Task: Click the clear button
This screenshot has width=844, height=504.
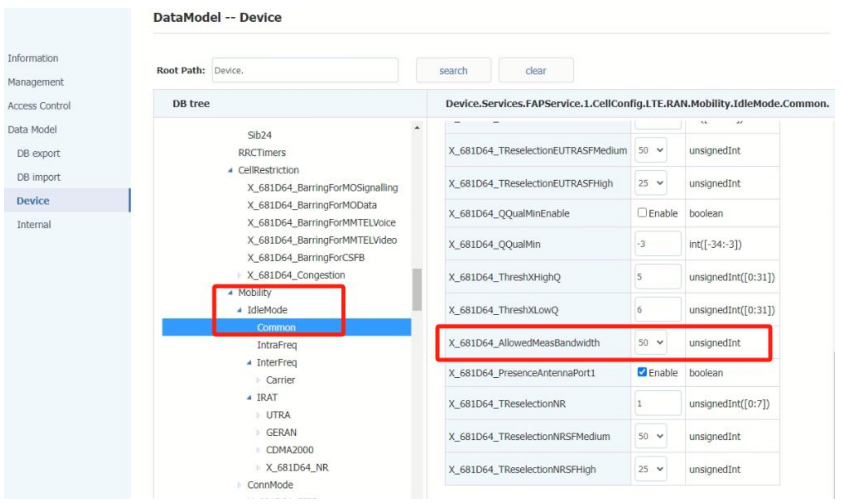Action: click(535, 71)
